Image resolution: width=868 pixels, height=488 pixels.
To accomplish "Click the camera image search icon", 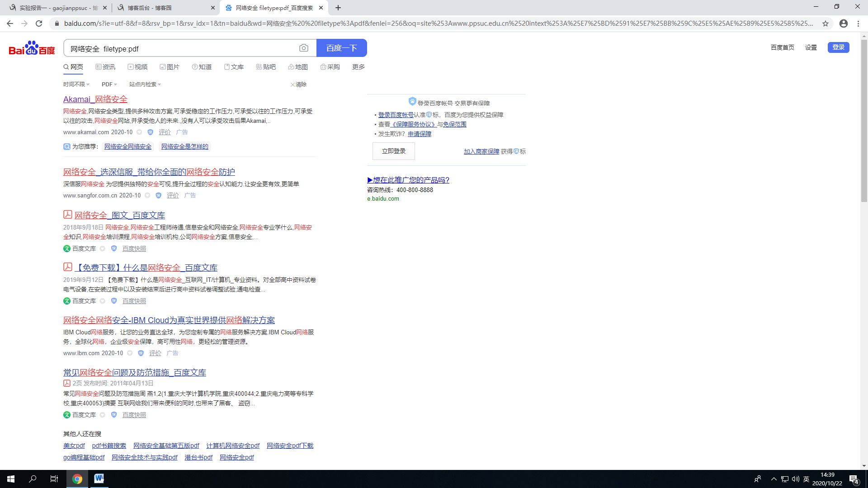I will (x=304, y=48).
